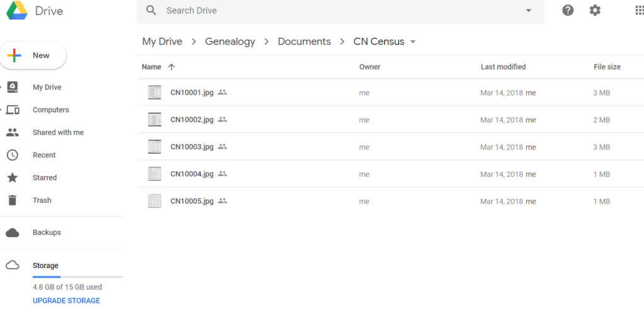Open the CN Census folder dropdown
The width and height of the screenshot is (644, 316).
[x=413, y=42]
